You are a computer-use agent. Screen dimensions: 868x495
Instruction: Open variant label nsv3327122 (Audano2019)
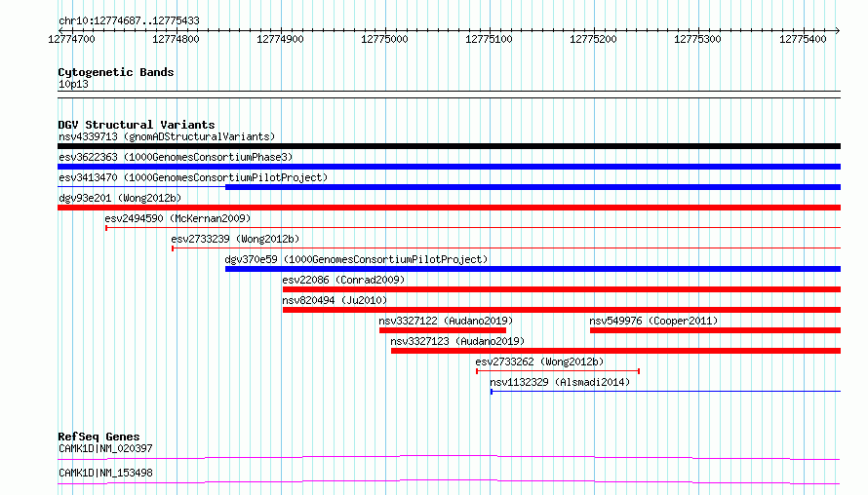[446, 321]
